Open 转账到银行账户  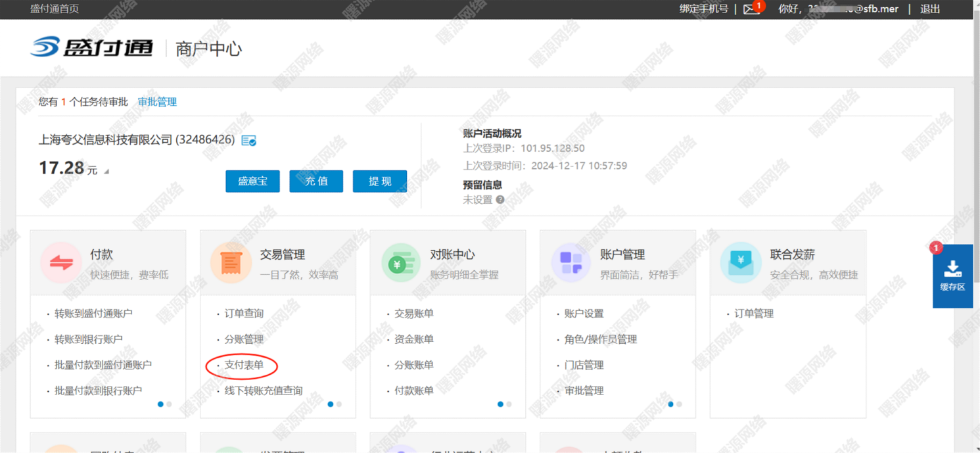point(89,339)
